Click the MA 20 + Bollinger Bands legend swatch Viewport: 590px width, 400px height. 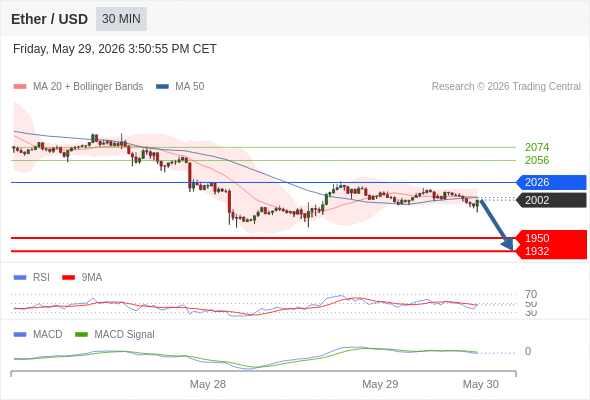point(20,87)
